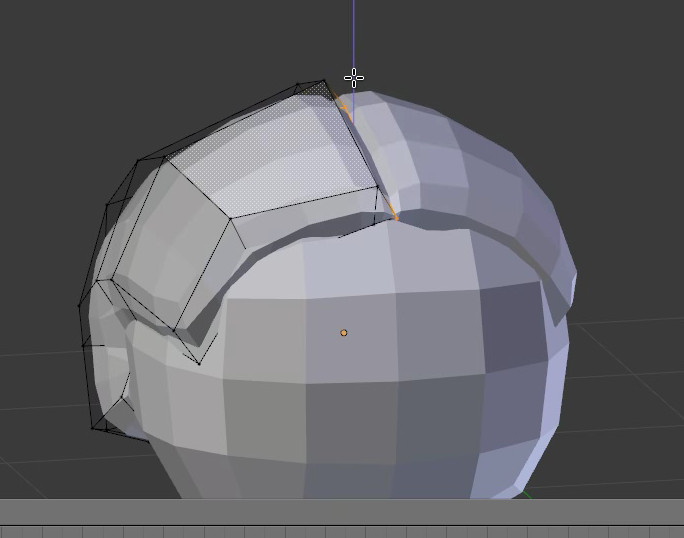Click the blank header bar above the timeline
This screenshot has height=538, width=684.
pyautogui.click(x=342, y=512)
